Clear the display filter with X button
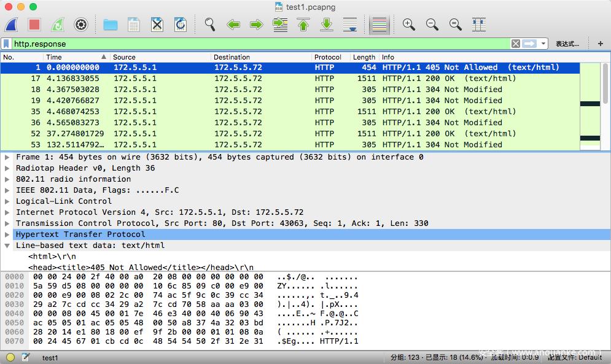This screenshot has height=364, width=611. tap(516, 44)
